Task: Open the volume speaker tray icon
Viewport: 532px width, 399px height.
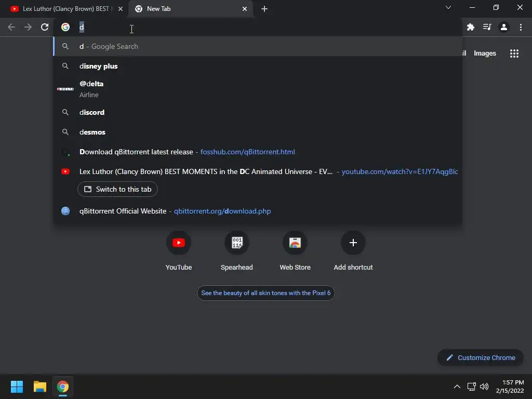Action: 484,387
